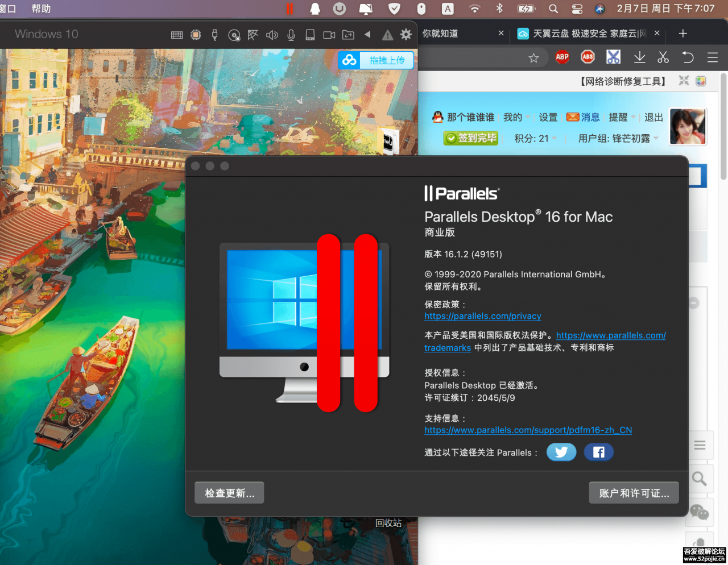The width and height of the screenshot is (728, 565).
Task: Switch to 你就知道 browser tab
Action: coord(440,34)
